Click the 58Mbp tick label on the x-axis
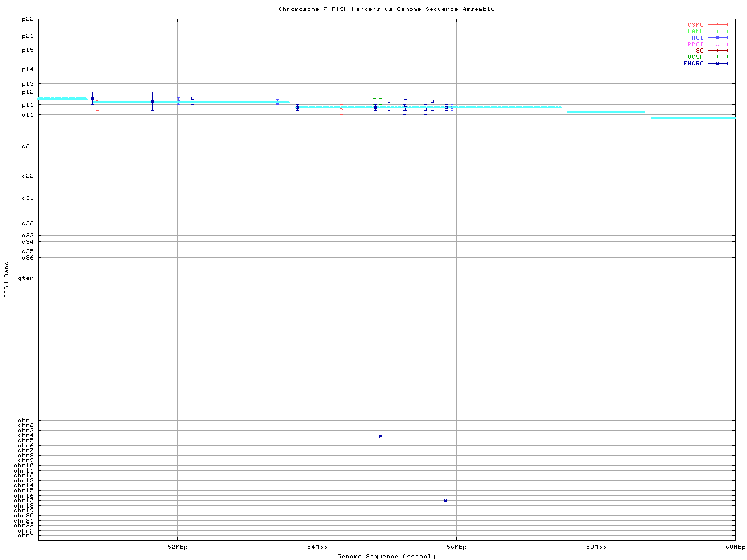This screenshot has height=560, width=747. coord(596,547)
